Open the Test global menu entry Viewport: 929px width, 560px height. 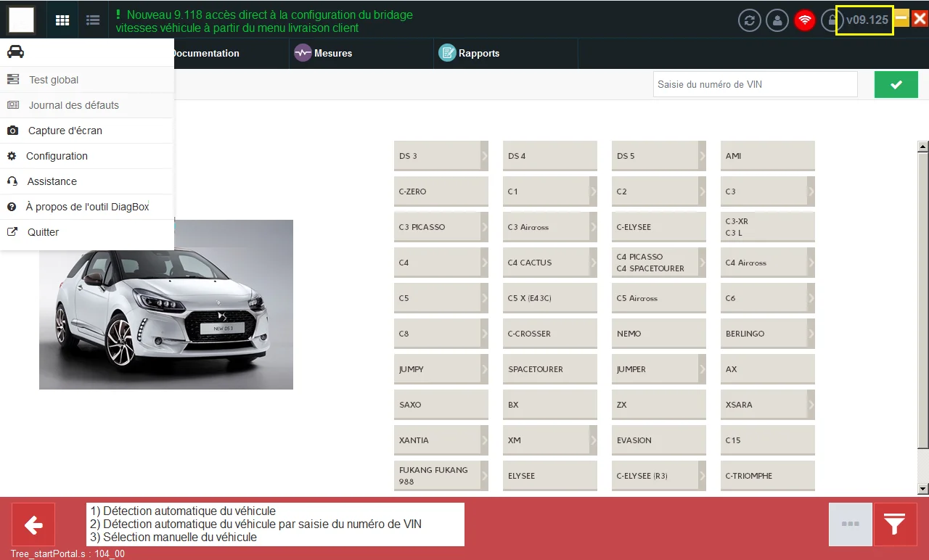click(87, 80)
